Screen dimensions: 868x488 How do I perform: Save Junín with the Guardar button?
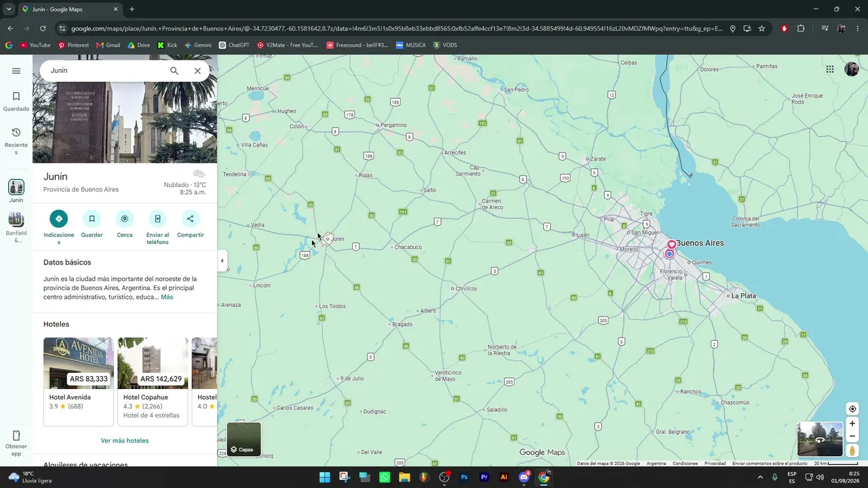92,224
